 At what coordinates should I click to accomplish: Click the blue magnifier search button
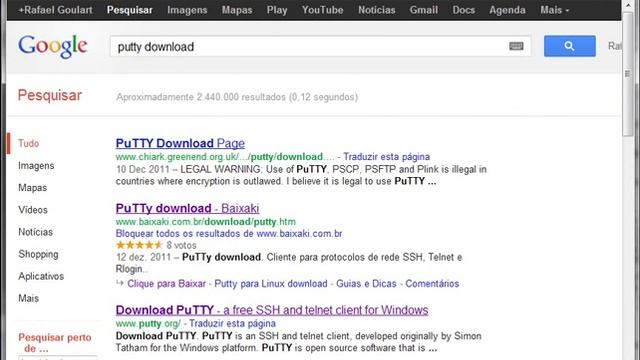click(x=569, y=46)
